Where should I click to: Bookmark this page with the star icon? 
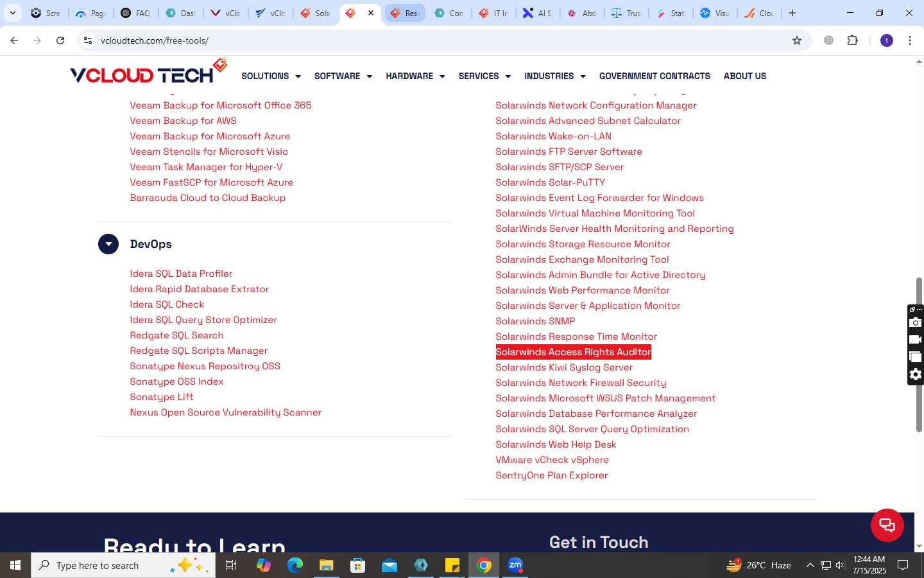(x=797, y=40)
